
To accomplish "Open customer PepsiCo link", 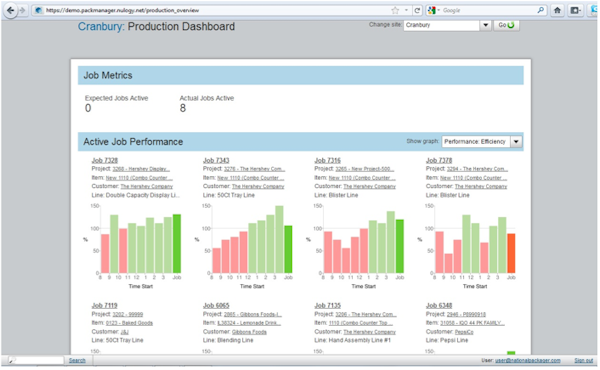I will tap(464, 332).
